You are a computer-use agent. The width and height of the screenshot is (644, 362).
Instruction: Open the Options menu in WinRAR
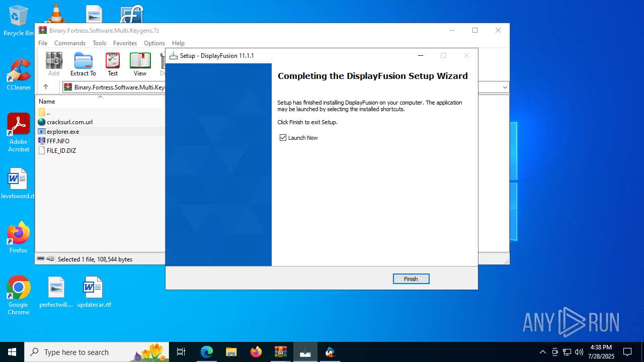[x=154, y=43]
